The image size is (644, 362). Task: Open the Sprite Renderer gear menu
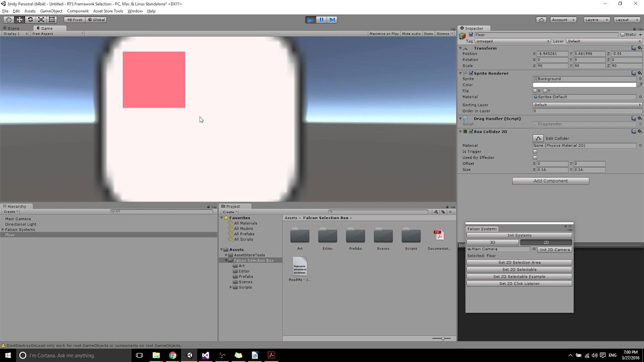click(639, 73)
